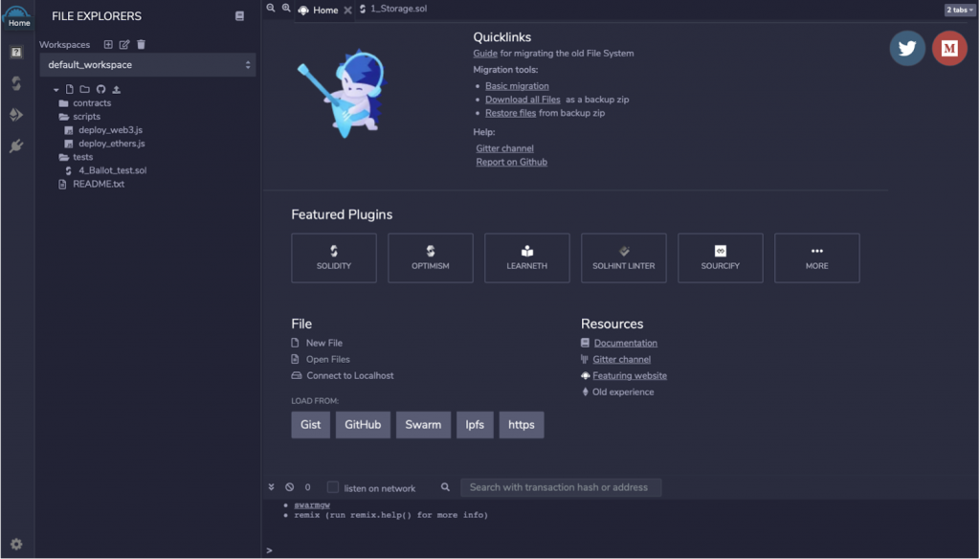Open the Guide link for migration
980x559 pixels.
(485, 54)
